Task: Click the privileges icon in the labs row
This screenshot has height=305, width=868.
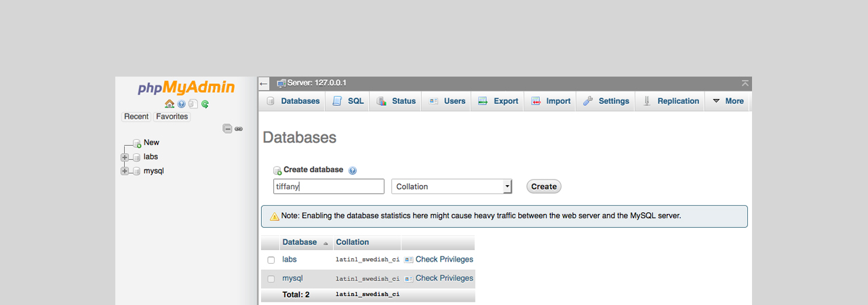Action: click(x=409, y=260)
